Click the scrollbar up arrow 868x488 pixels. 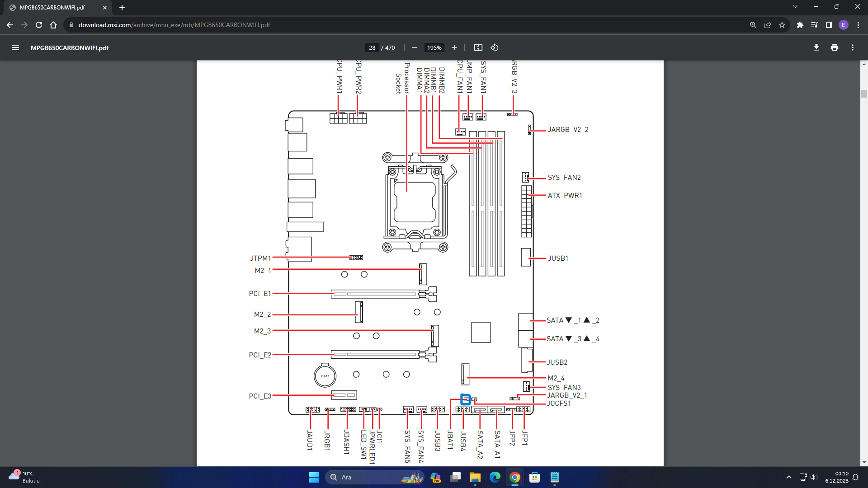pos(864,64)
